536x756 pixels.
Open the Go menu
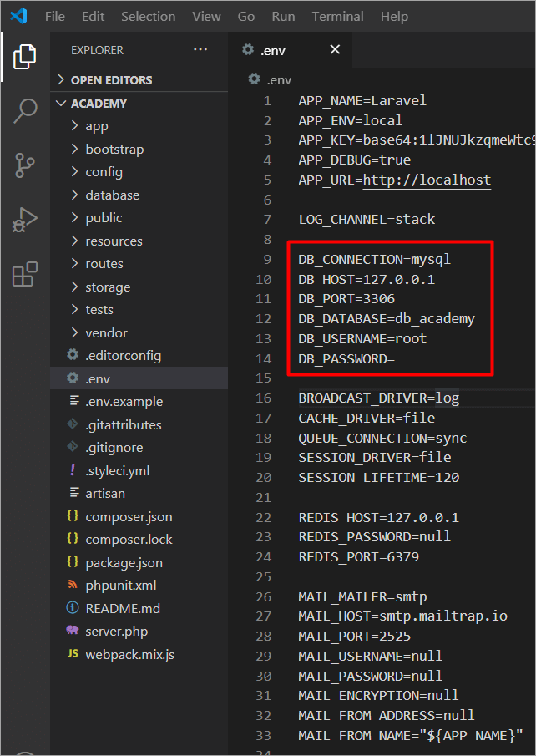245,17
